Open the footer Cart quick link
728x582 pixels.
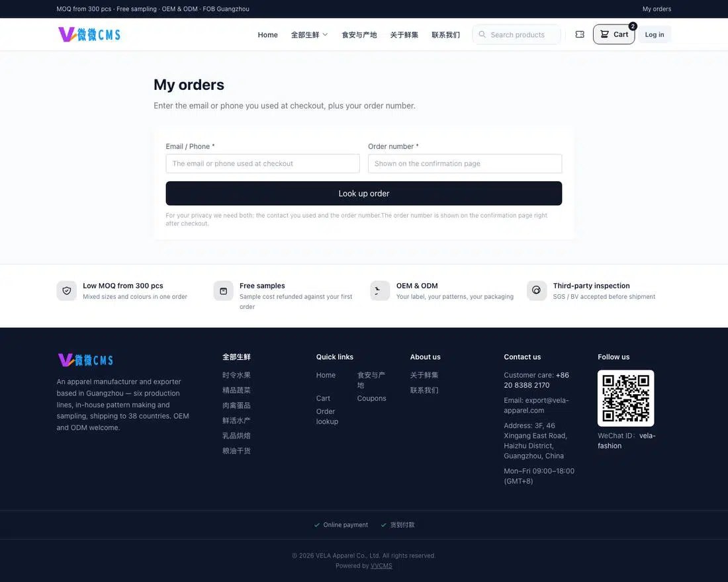pos(323,398)
